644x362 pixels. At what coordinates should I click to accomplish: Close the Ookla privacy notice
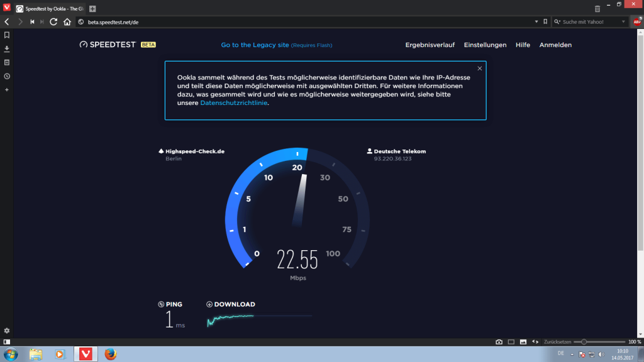[479, 69]
